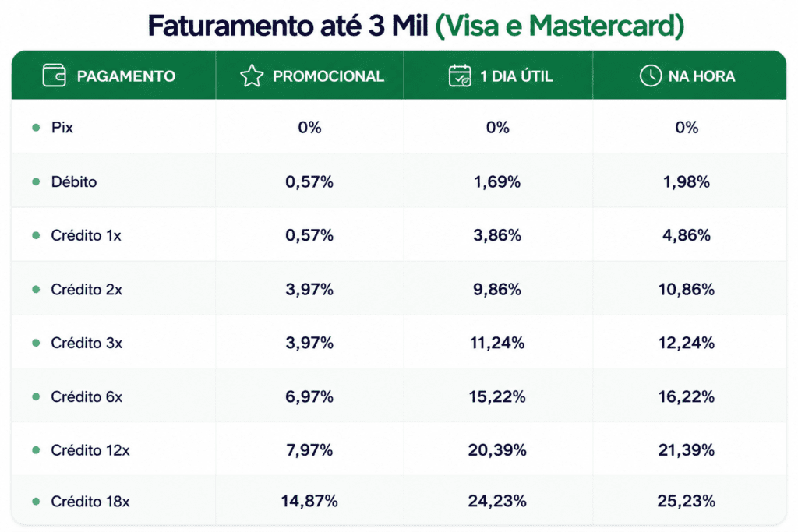The height and width of the screenshot is (532, 798).
Task: Click the green bullet next to Crédito 18x
Action: (36, 501)
